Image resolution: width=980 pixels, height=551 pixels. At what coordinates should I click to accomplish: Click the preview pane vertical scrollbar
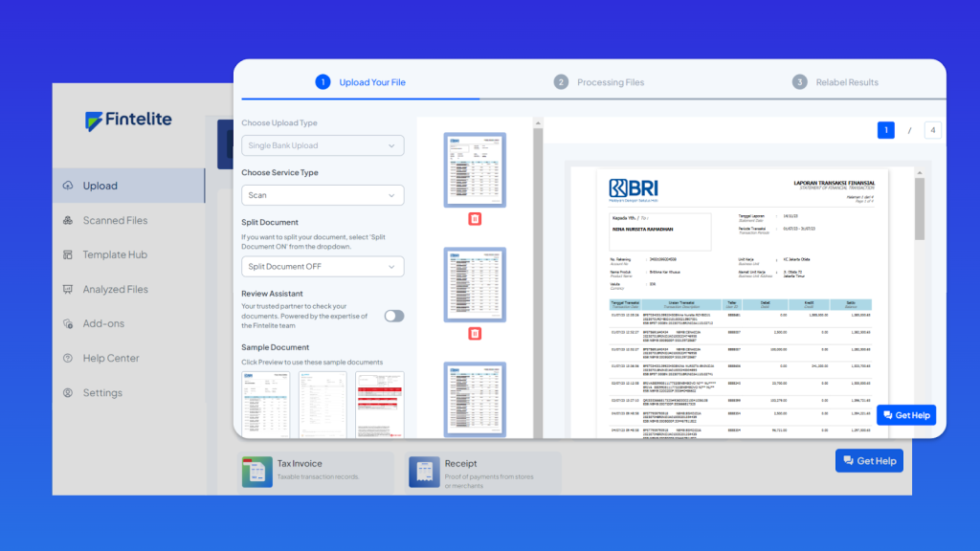click(920, 210)
